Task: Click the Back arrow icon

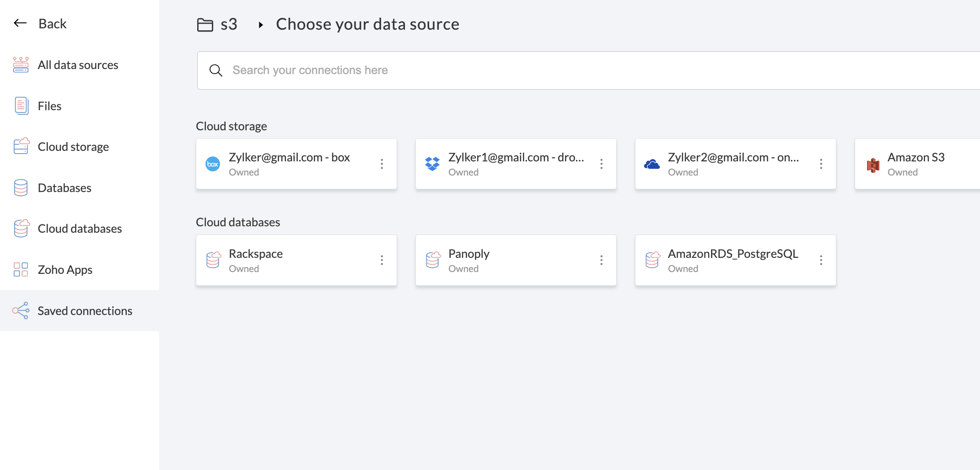Action: click(x=20, y=23)
